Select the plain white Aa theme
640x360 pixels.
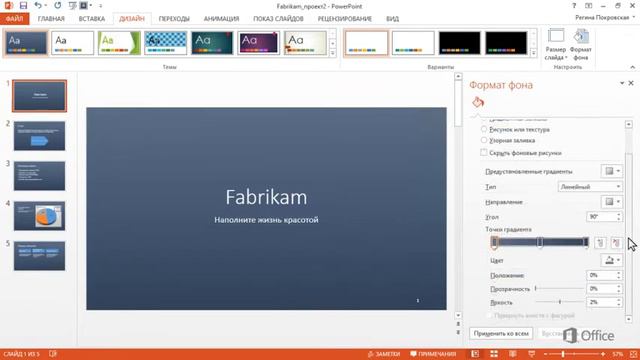click(x=72, y=43)
